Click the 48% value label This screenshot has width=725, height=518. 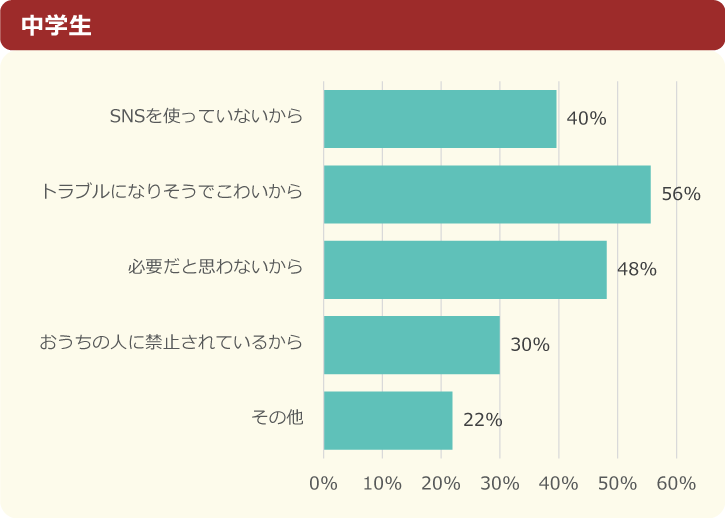636,269
